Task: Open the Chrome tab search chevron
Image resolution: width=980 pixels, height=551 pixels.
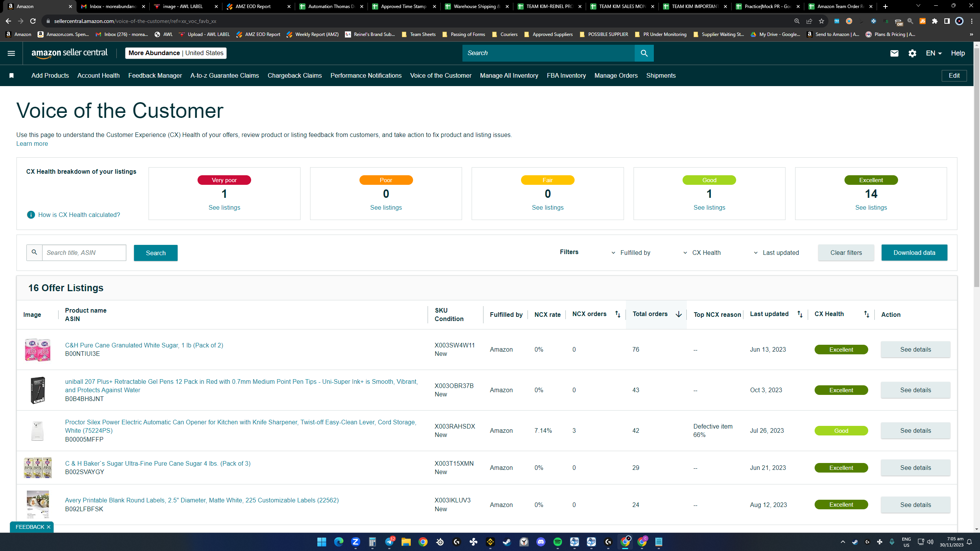Action: click(918, 6)
